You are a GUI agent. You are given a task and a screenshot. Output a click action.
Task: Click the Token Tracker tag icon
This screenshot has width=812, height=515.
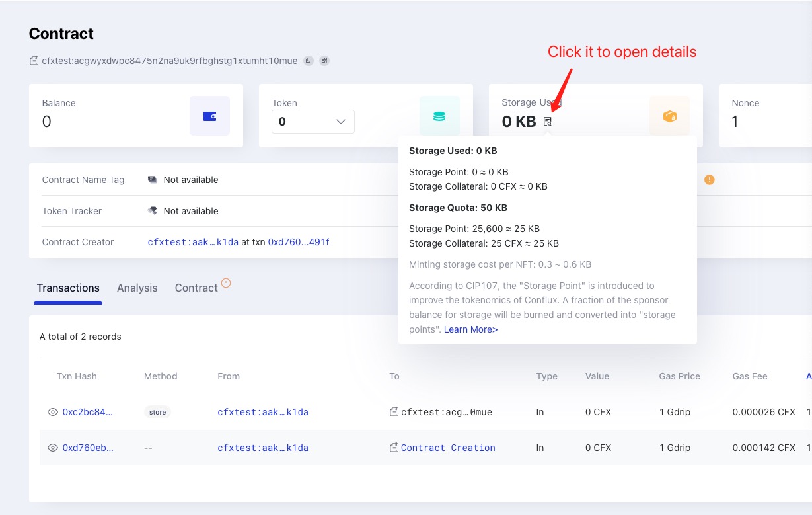153,211
